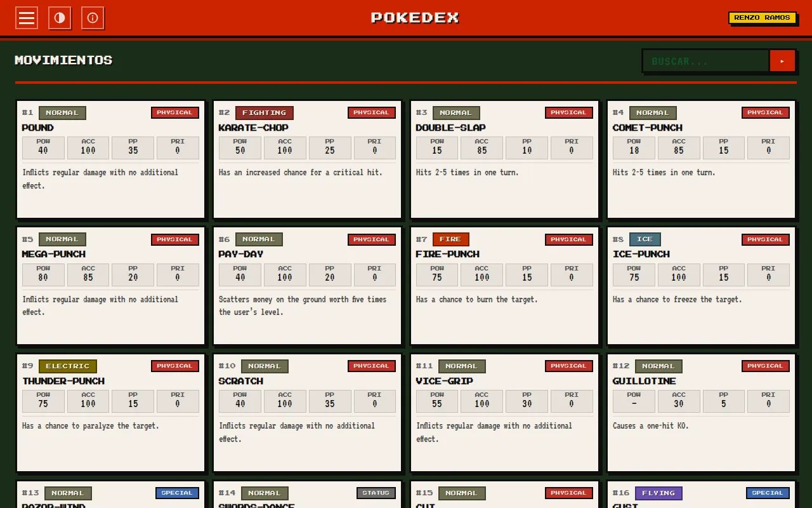
Task: Click the POW value 18 on Comet-Punch
Action: tap(634, 150)
